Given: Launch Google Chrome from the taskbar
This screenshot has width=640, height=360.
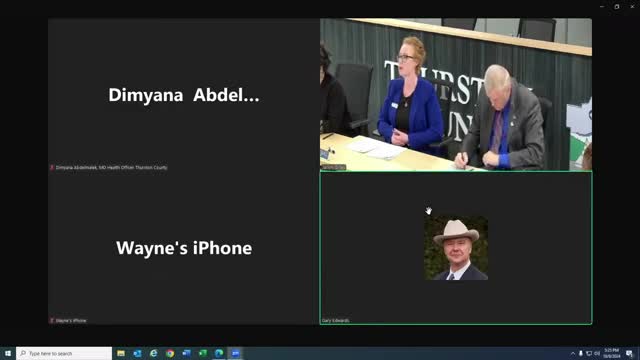Looking at the screenshot, I should [170, 353].
